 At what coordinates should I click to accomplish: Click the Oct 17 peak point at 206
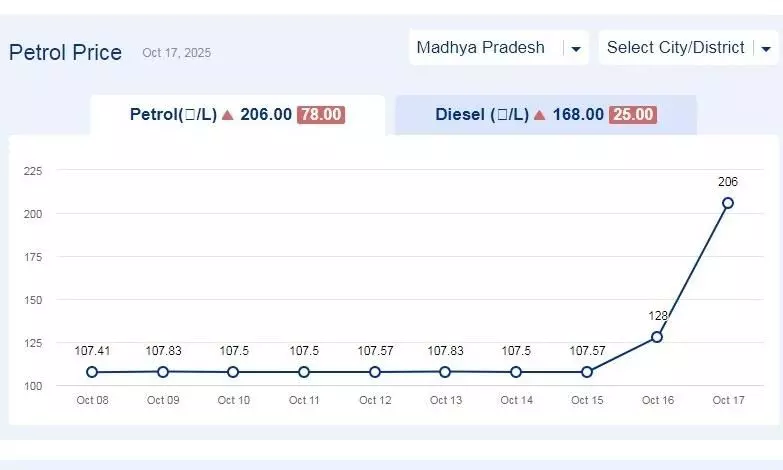coord(728,203)
